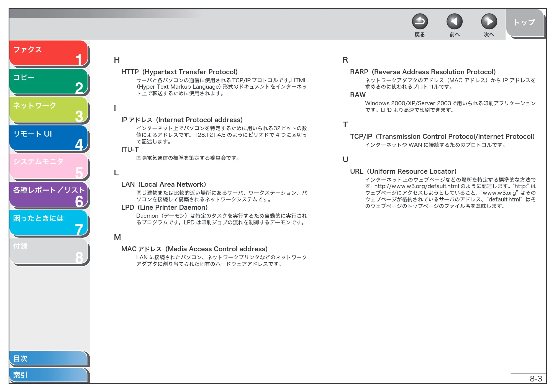The image size is (554, 392).
Task: Click the ITU-T glossary term
Action: click(x=130, y=149)
